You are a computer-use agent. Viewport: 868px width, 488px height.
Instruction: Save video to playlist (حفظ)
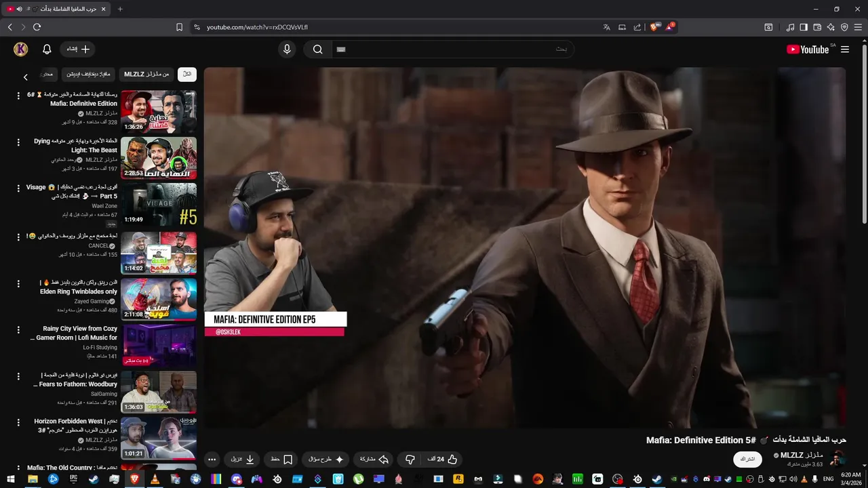coord(281,459)
